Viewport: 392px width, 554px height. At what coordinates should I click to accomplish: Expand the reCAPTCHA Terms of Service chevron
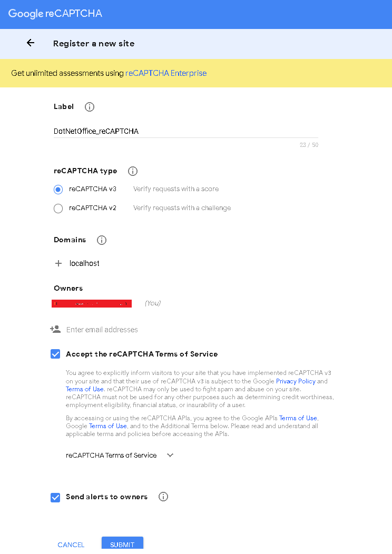click(x=170, y=455)
